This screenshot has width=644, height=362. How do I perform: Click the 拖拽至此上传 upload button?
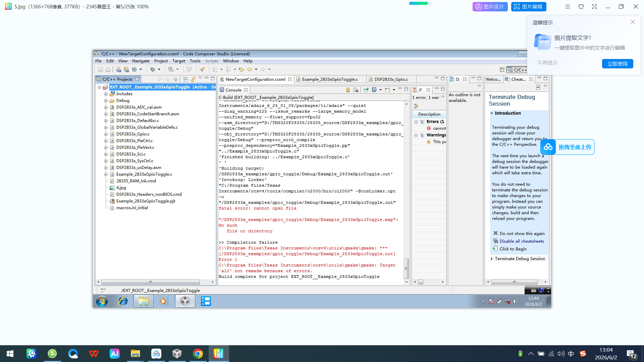tap(567, 147)
